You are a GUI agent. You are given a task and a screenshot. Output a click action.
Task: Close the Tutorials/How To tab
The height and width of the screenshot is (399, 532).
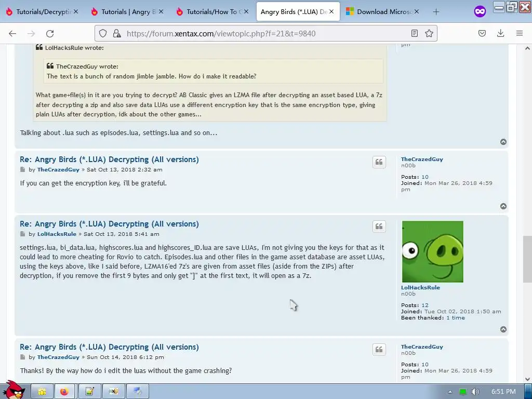coord(246,11)
